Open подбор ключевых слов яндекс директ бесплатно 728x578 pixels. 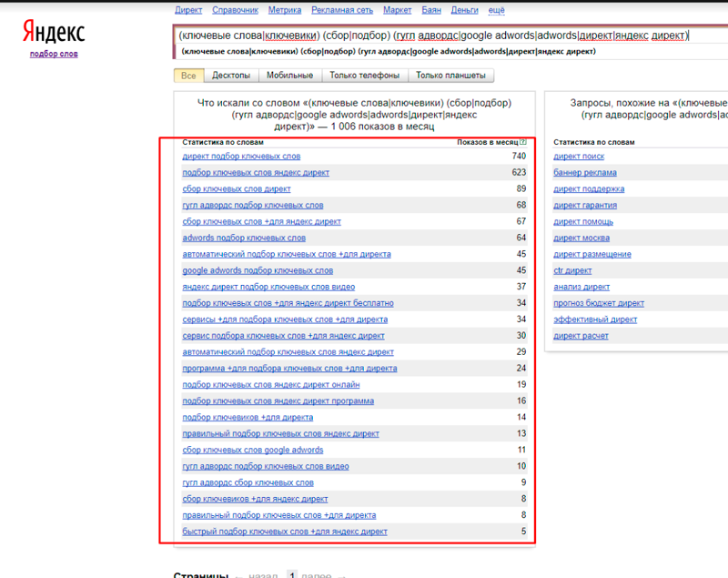[x=288, y=303]
